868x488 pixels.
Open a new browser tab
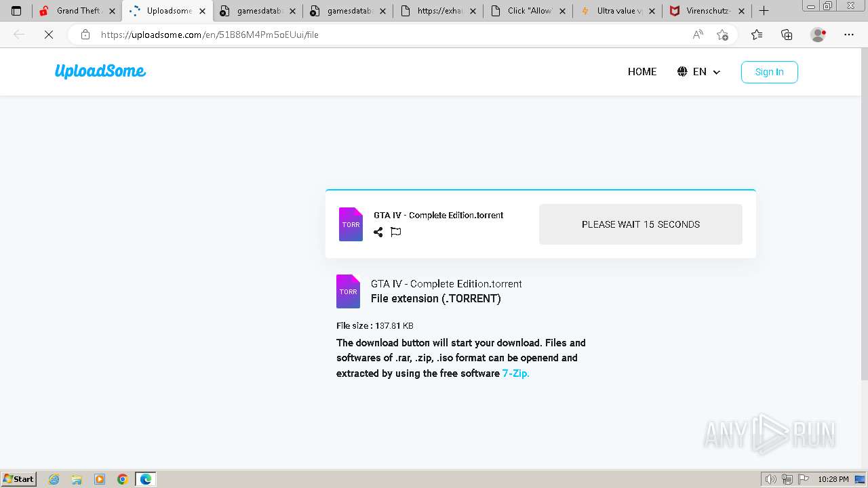764,11
